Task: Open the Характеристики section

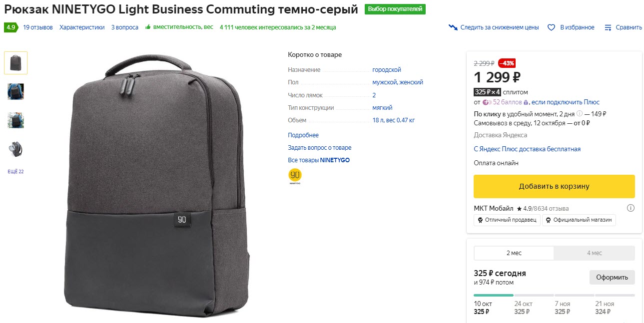Action: click(x=81, y=27)
